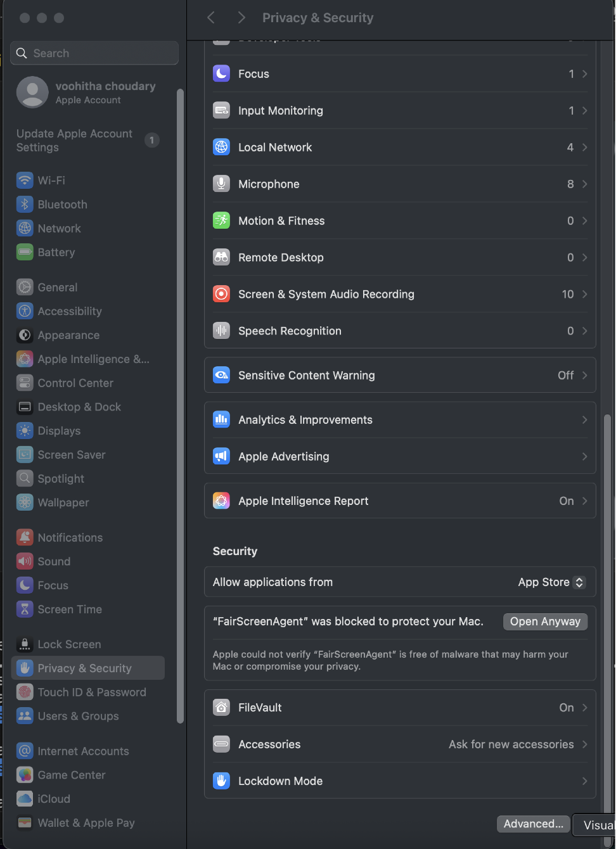The image size is (616, 849).
Task: Click the FileVault house icon
Action: click(221, 708)
